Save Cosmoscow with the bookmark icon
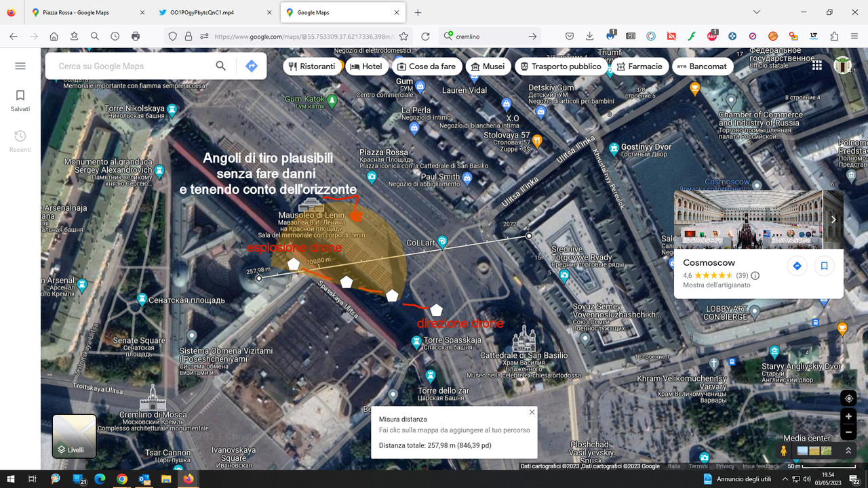 824,266
